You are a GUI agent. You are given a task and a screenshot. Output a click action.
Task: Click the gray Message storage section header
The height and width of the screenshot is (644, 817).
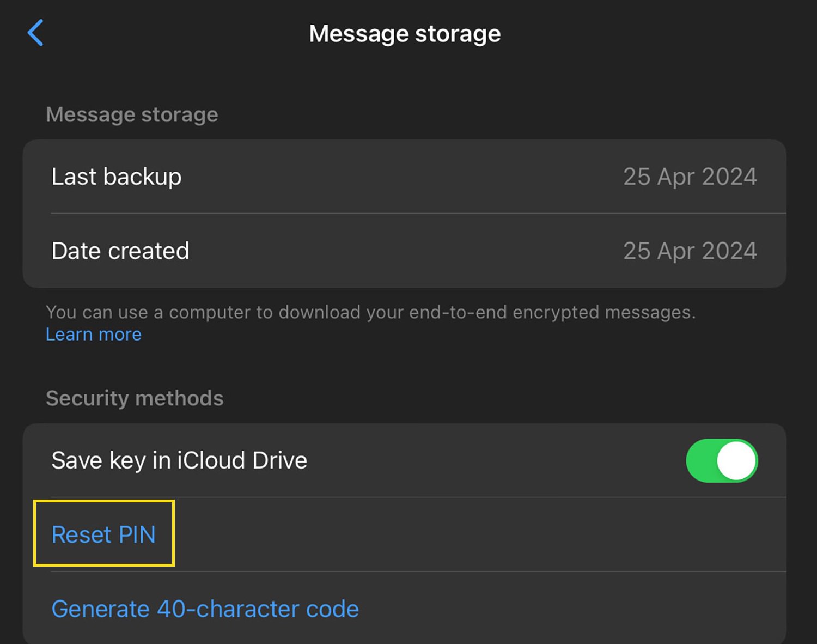click(132, 114)
